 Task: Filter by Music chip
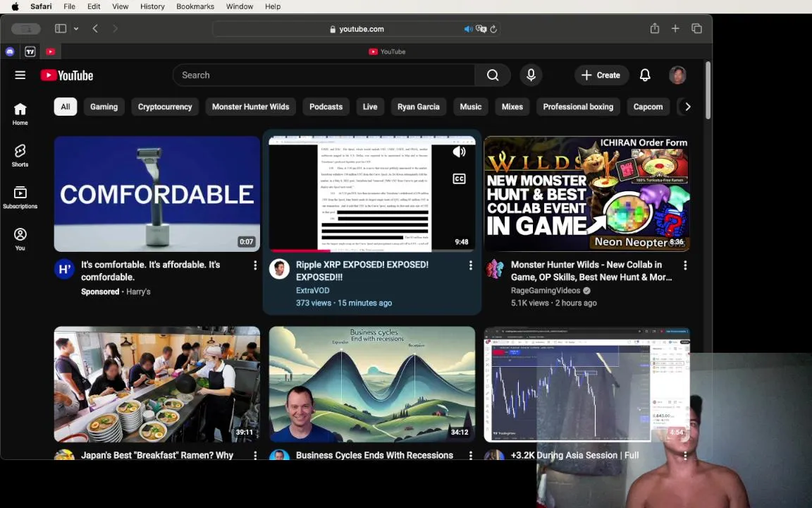tap(471, 107)
